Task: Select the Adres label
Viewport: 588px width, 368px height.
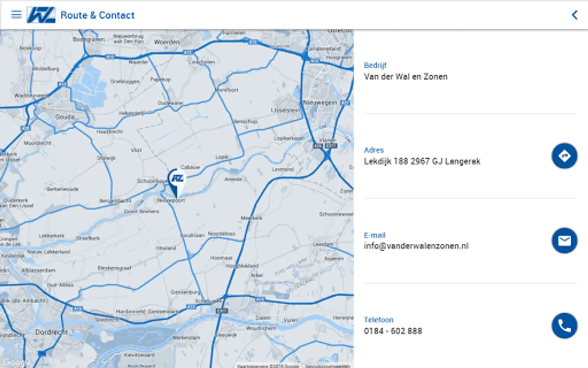Action: click(x=374, y=150)
